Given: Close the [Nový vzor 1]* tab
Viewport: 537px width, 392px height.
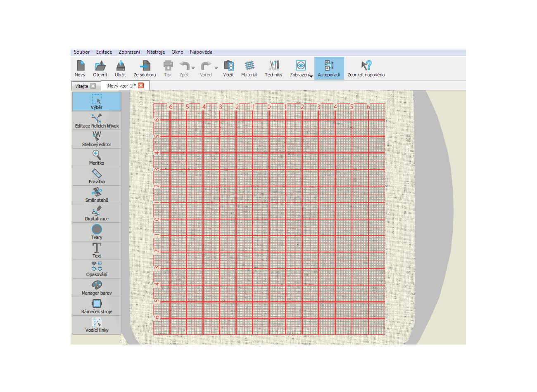Looking at the screenshot, I should tap(141, 85).
